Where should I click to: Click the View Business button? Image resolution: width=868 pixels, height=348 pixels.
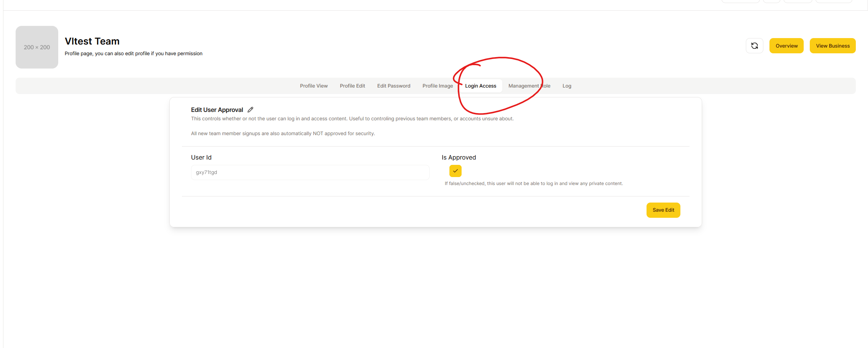tap(832, 46)
